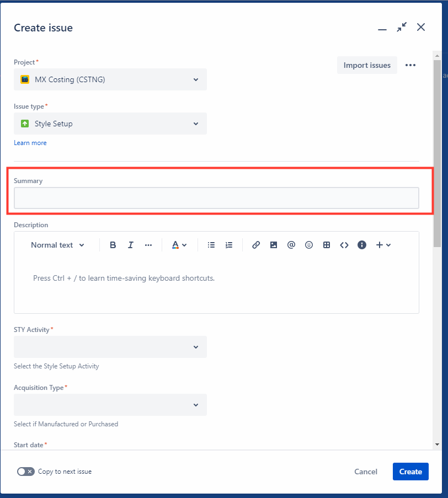Insert an image into the description
Viewport: 448px width, 498px height.
click(x=274, y=245)
